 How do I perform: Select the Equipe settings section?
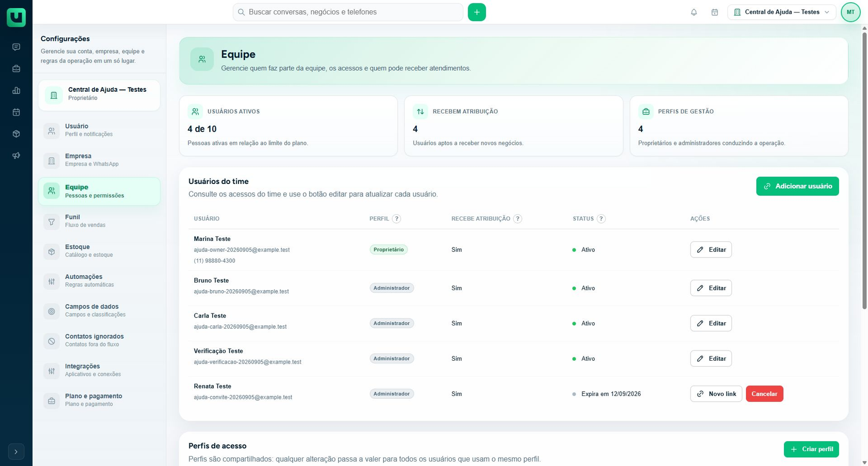99,191
